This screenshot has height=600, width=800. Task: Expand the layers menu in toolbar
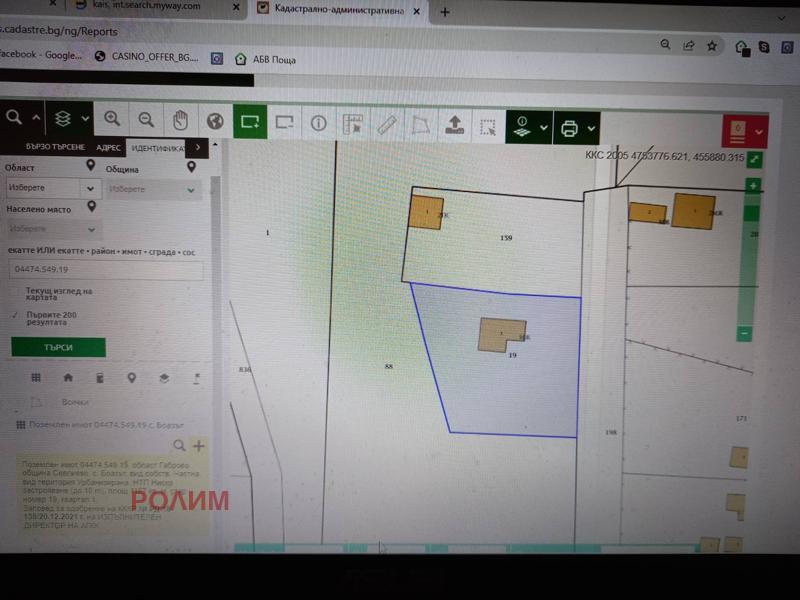[x=85, y=119]
